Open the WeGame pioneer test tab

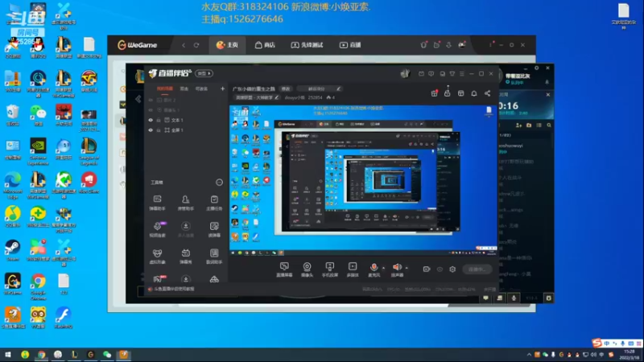click(x=307, y=45)
